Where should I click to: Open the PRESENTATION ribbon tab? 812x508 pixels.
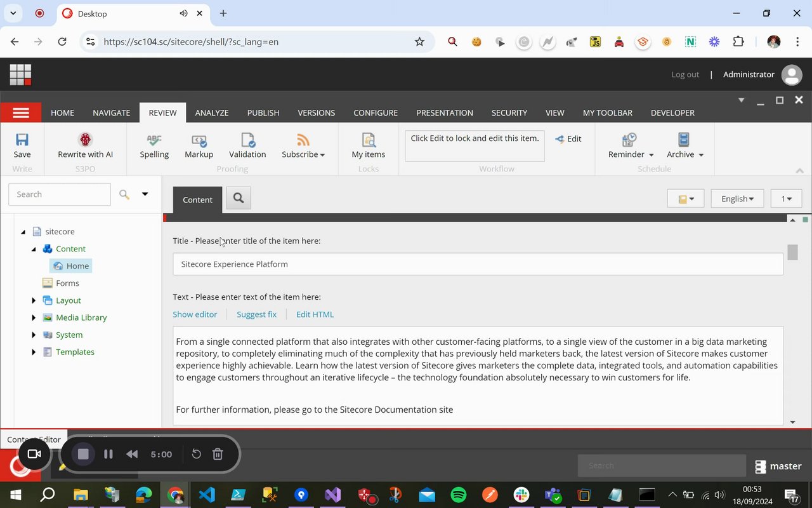pyautogui.click(x=445, y=112)
